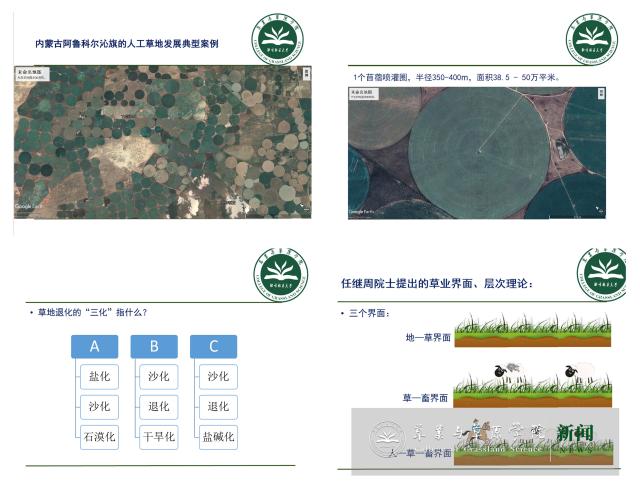
Task: Click the right sheep on the grass
Action: click(x=578, y=371)
